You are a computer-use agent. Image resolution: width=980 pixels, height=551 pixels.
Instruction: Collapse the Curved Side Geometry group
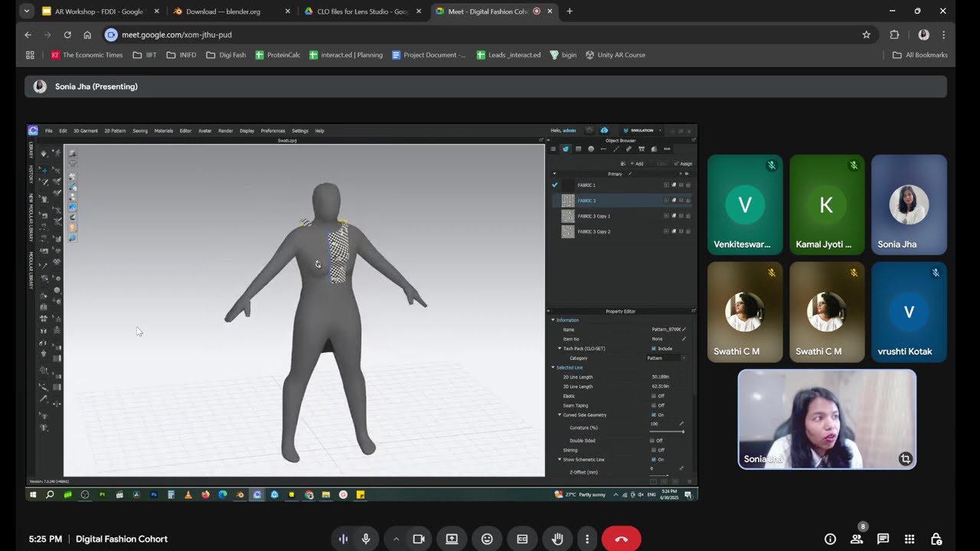[560, 415]
